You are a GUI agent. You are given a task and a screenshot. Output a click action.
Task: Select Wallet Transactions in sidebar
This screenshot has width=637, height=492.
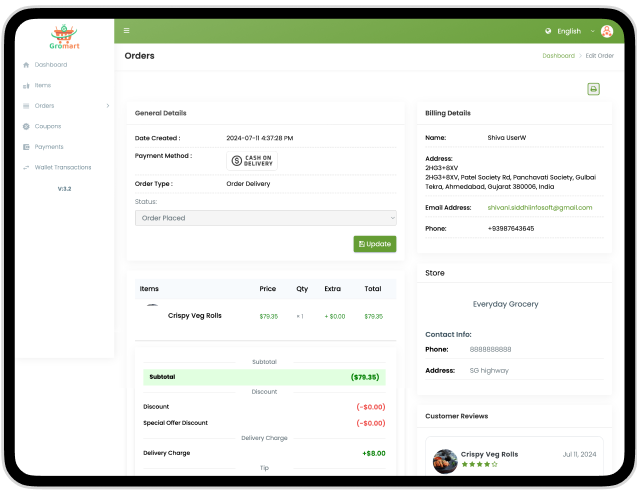tap(62, 167)
